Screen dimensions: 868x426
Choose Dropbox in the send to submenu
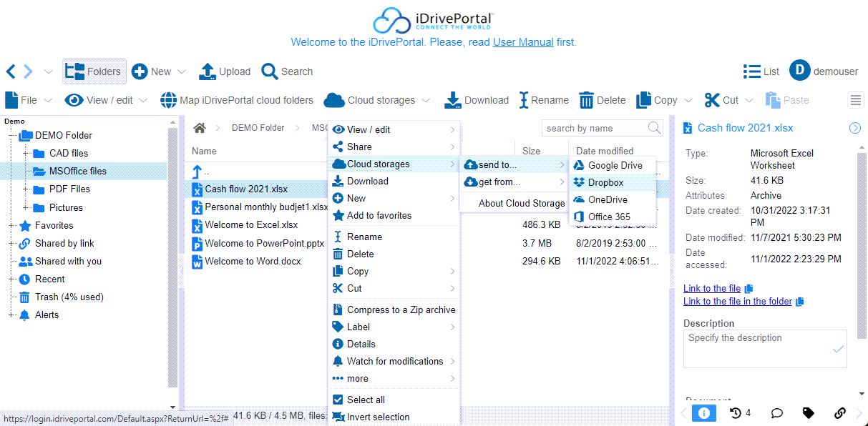click(605, 182)
